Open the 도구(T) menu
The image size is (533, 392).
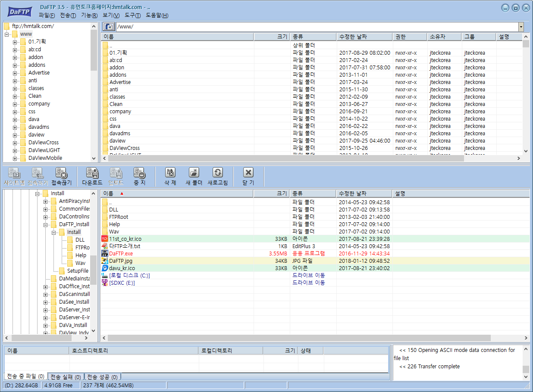pos(133,16)
